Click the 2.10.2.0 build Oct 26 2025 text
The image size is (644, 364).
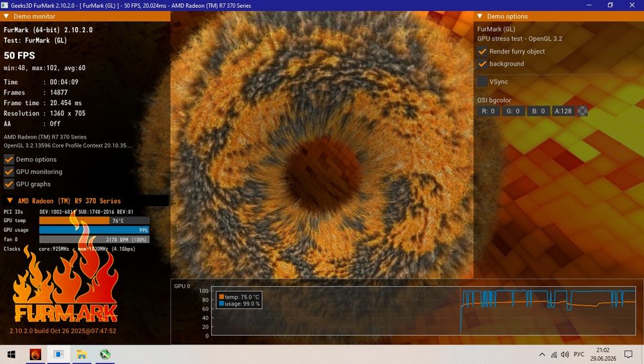click(x=63, y=330)
